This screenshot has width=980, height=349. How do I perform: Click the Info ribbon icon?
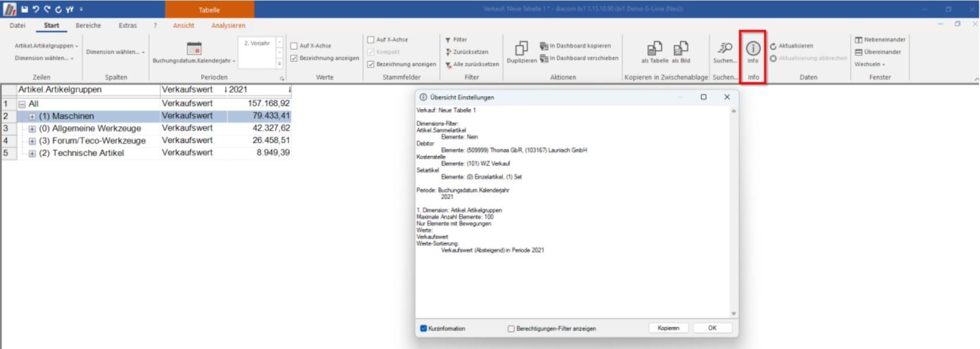[753, 52]
